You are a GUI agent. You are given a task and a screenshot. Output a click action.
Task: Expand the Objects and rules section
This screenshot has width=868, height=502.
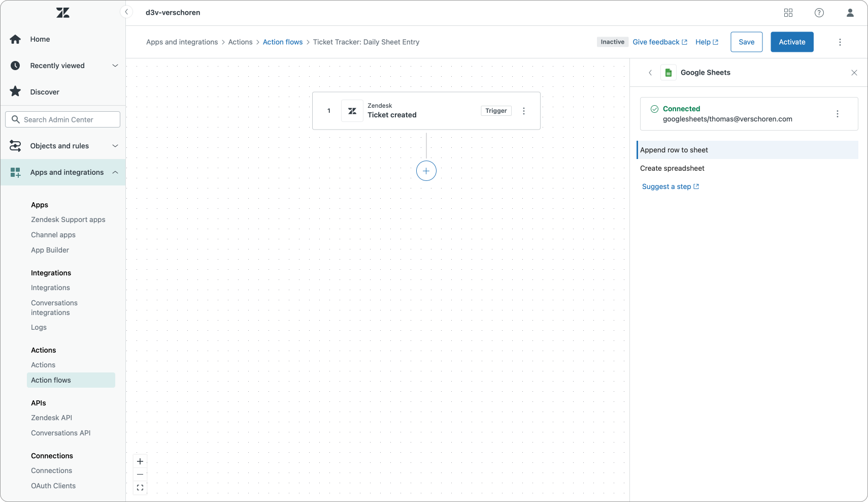tap(115, 146)
